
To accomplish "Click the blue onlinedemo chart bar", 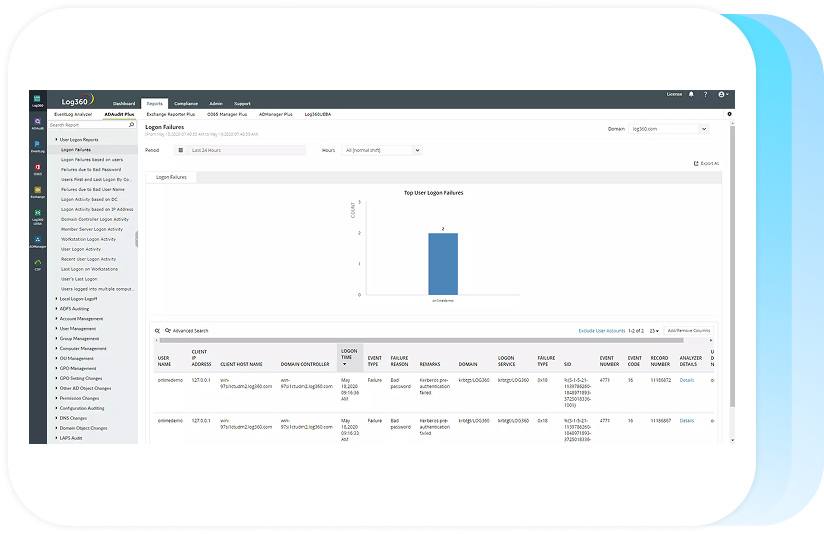I will coord(443,263).
